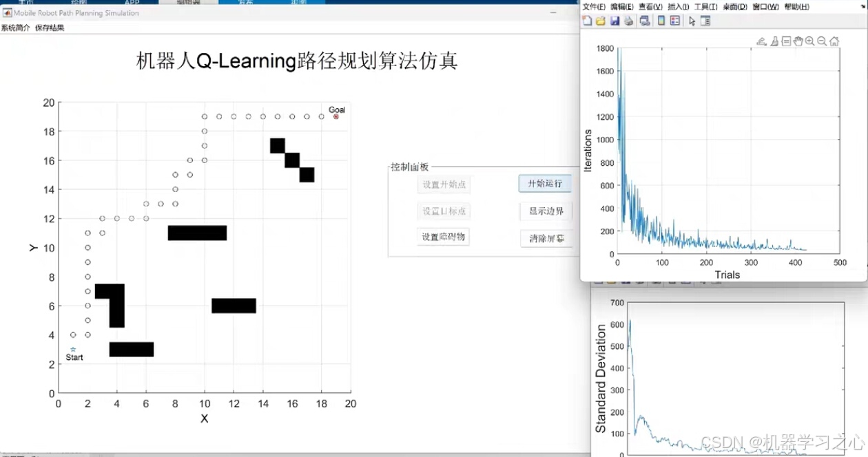Viewport: 868px width, 457px height.
Task: Insert a legend using the toolbar icon
Action: tap(675, 21)
